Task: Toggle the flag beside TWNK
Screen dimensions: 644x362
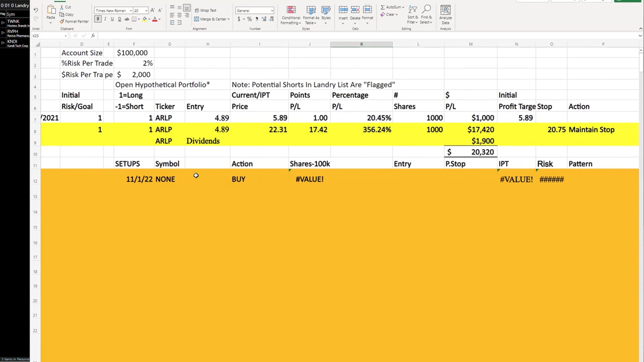Action: (x=3, y=23)
